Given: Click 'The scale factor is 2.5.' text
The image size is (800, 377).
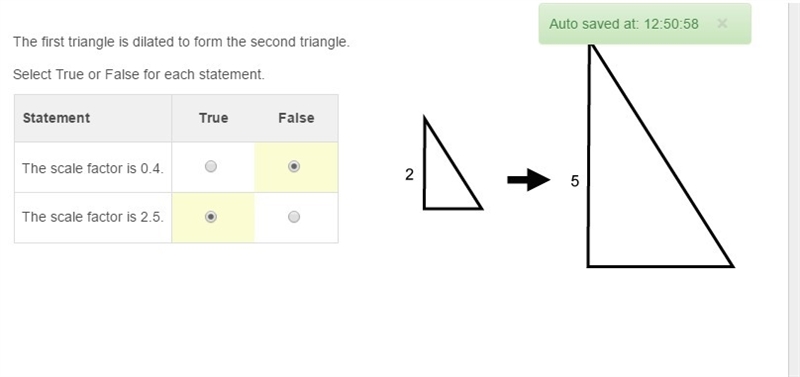Looking at the screenshot, I should [x=93, y=217].
